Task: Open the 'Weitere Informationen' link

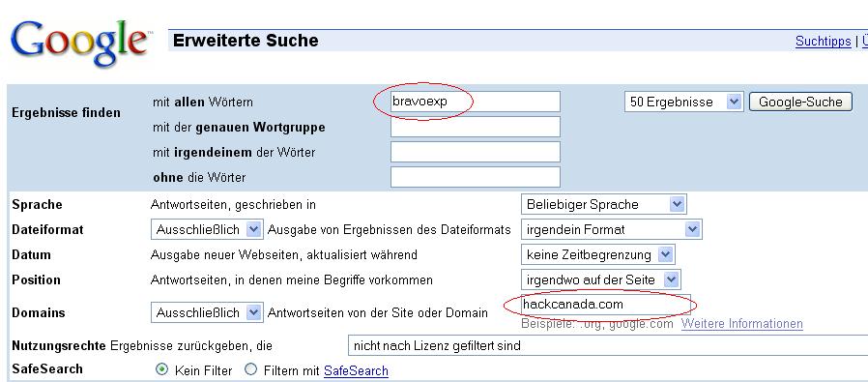Action: pyautogui.click(x=741, y=323)
